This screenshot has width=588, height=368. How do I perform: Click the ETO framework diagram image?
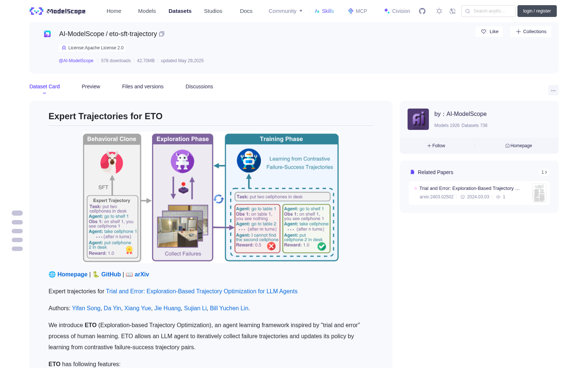[211, 198]
